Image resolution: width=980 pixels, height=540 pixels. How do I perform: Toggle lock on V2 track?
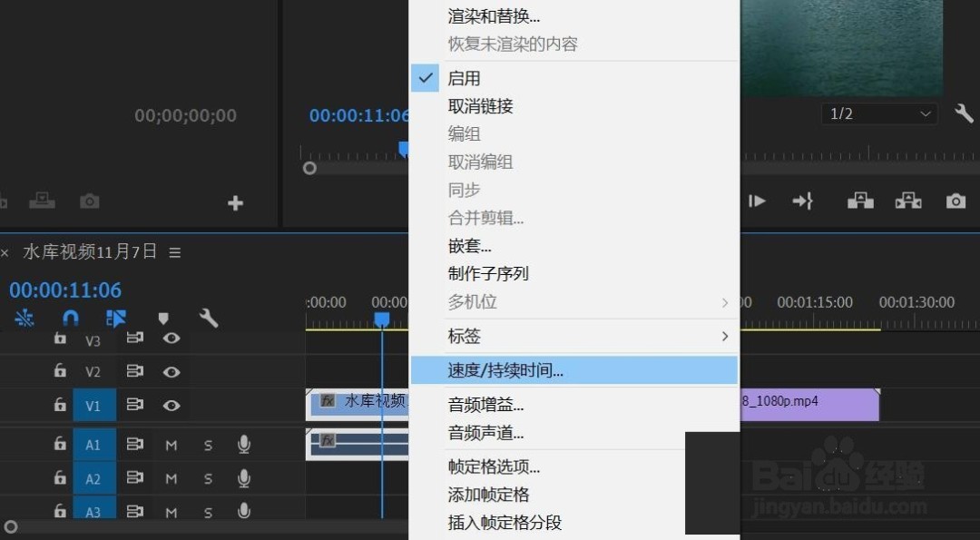[60, 370]
